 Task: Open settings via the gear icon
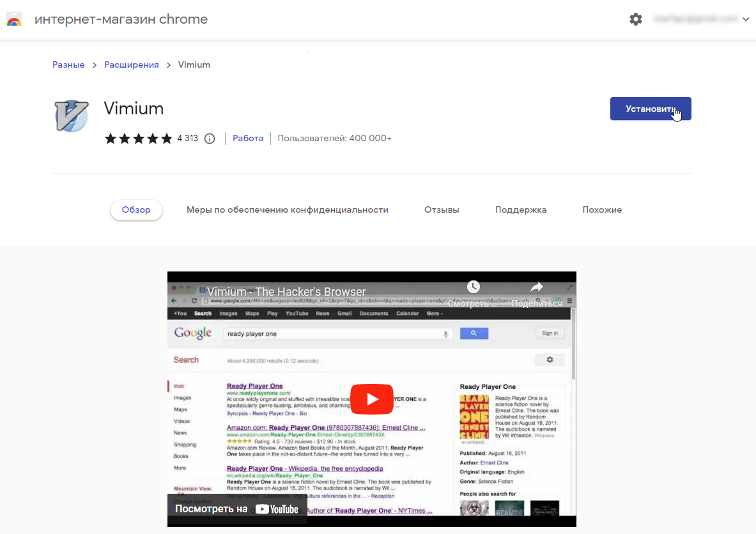[636, 19]
